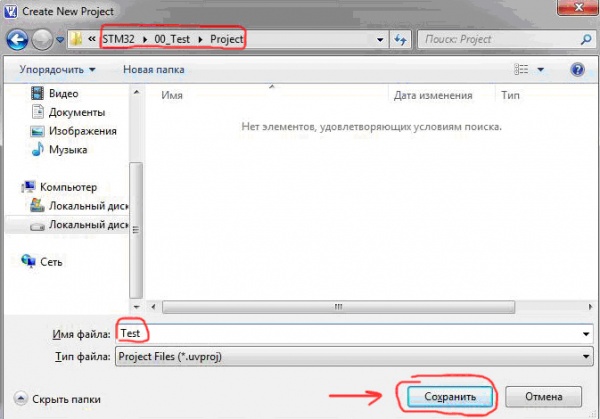Click the Keil icon in the title bar

(10, 11)
